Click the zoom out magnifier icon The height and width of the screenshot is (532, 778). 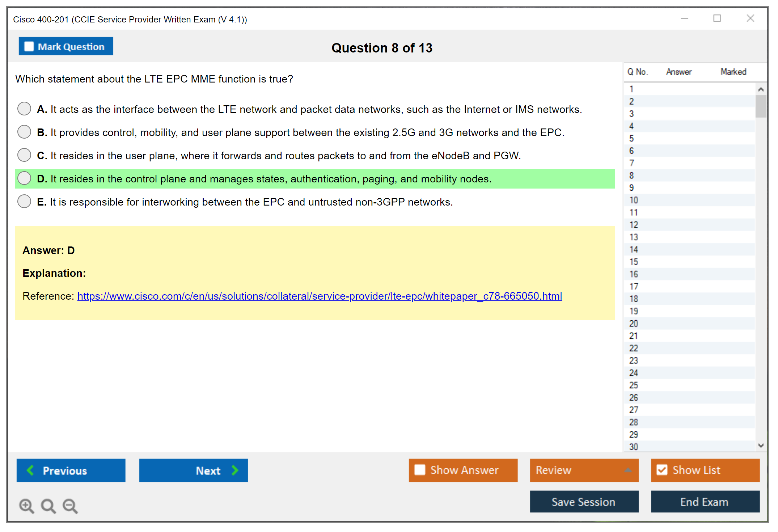coord(70,506)
